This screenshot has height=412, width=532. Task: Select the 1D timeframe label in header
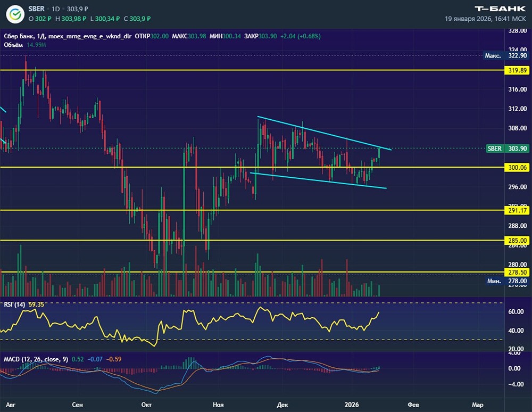(56, 9)
